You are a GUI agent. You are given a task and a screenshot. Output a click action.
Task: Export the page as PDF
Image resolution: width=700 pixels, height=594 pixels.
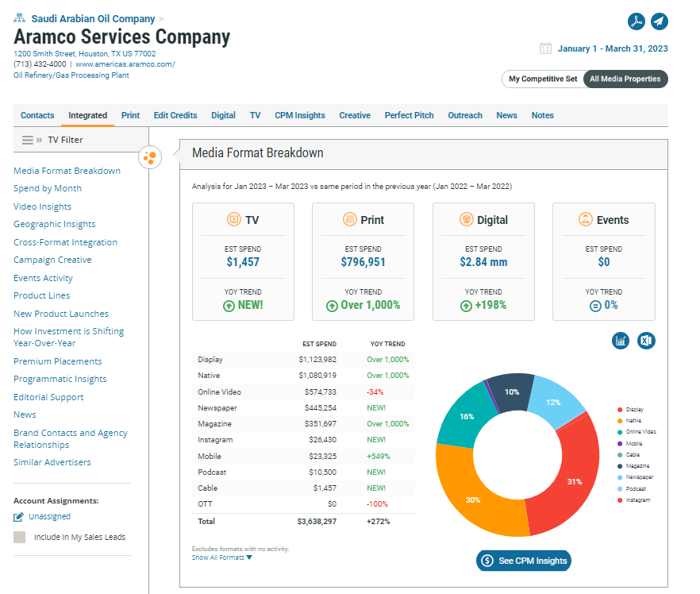[637, 21]
